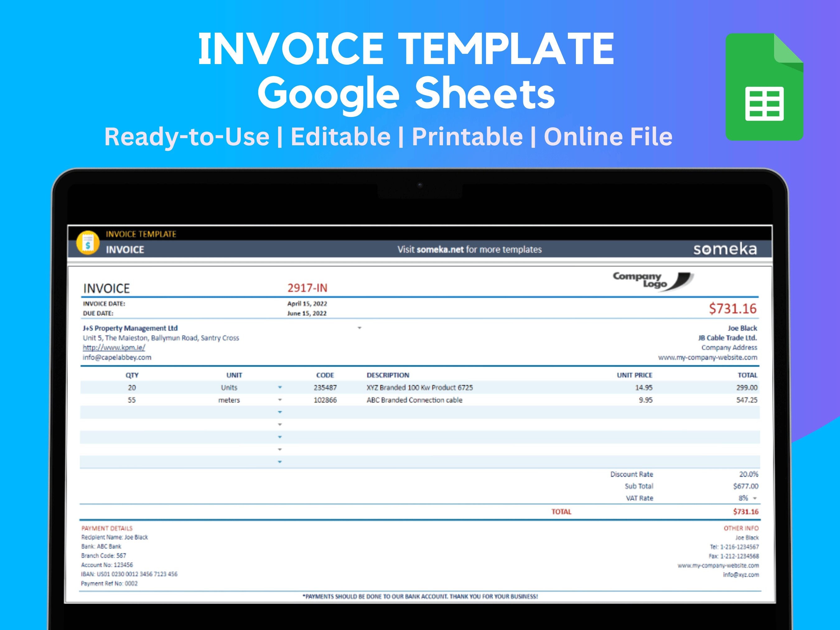Viewport: 840px width, 630px height.
Task: Select the Joe Black name under invoice amount
Action: pyautogui.click(x=742, y=328)
